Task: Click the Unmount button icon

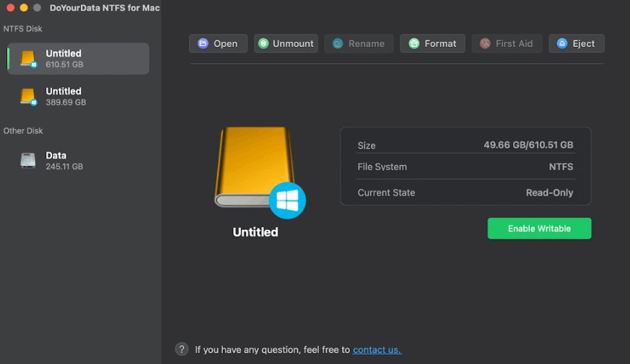Action: [263, 44]
